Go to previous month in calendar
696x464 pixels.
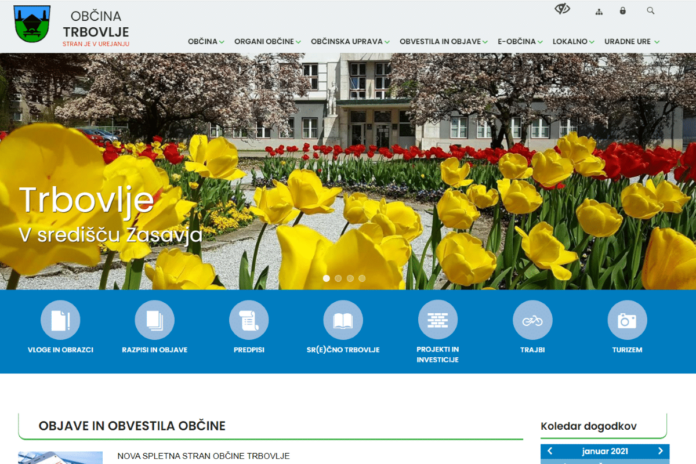tap(550, 451)
